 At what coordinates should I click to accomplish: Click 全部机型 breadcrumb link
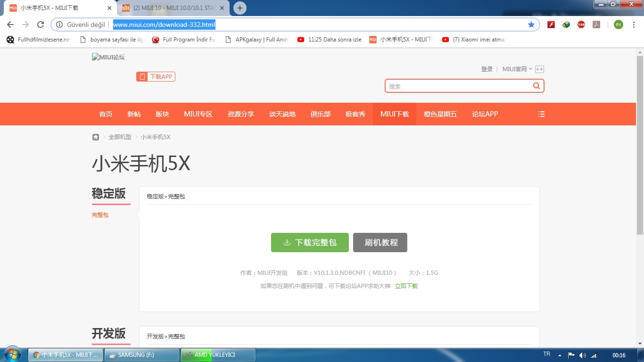tap(120, 137)
